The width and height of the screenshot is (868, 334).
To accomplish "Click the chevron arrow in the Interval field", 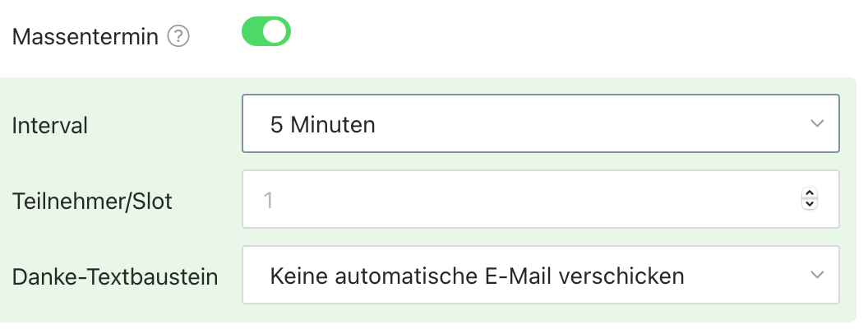I will [x=817, y=123].
